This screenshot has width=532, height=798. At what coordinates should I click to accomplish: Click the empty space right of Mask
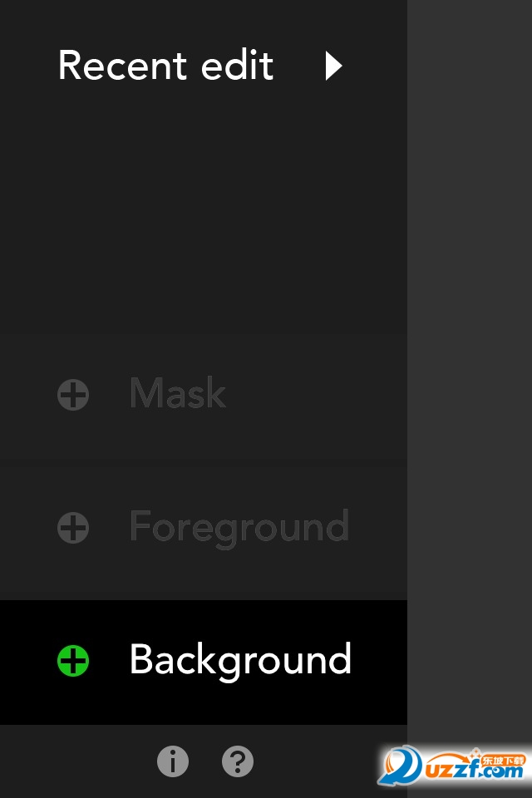[x=316, y=395]
